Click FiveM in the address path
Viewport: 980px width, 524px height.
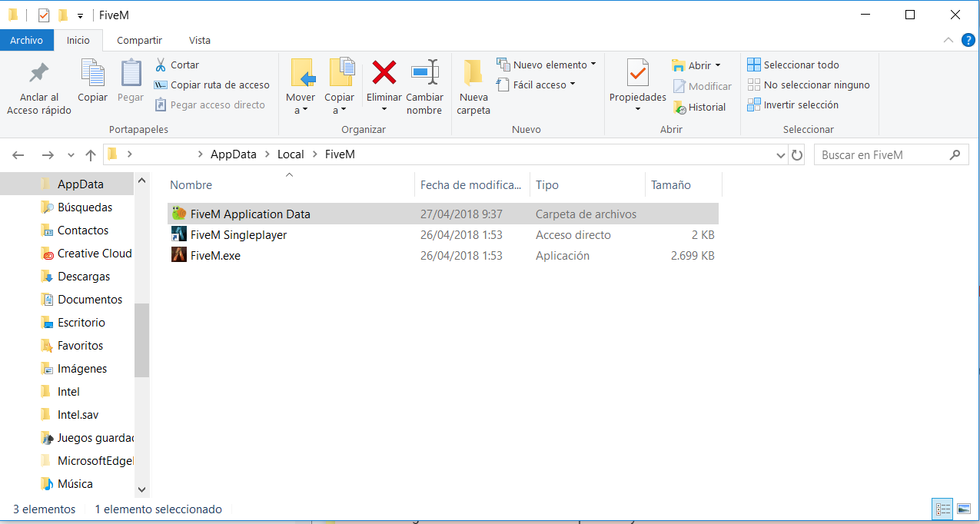340,154
